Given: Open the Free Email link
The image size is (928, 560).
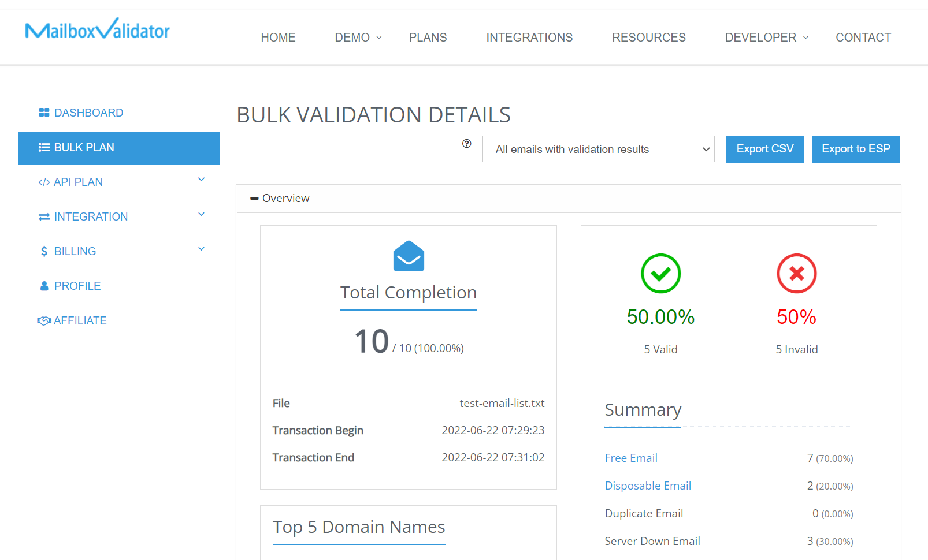Looking at the screenshot, I should point(631,458).
